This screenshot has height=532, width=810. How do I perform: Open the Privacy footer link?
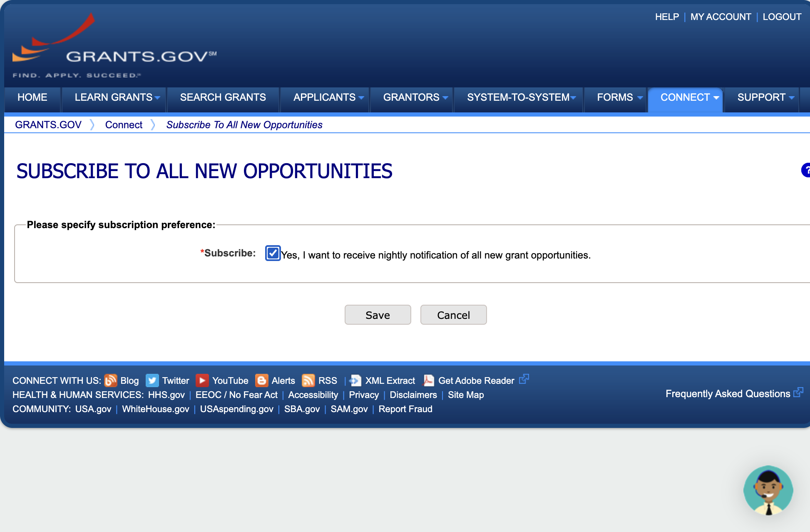pos(364,395)
